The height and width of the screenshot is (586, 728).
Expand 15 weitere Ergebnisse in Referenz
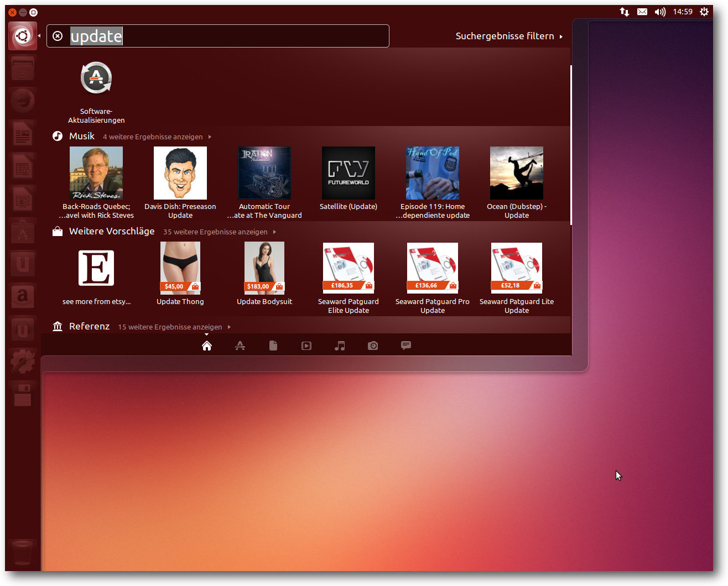[174, 327]
